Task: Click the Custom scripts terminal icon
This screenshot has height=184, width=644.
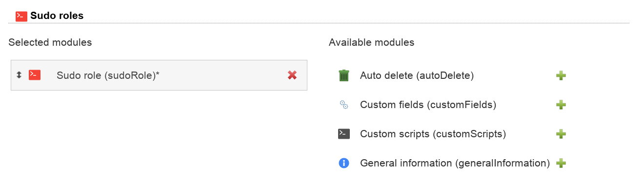Action: pyautogui.click(x=344, y=134)
